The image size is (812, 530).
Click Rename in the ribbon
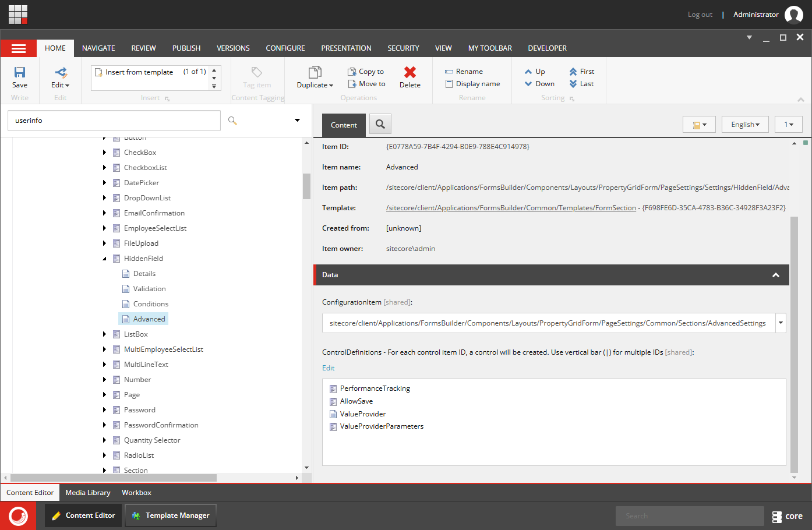pos(464,72)
